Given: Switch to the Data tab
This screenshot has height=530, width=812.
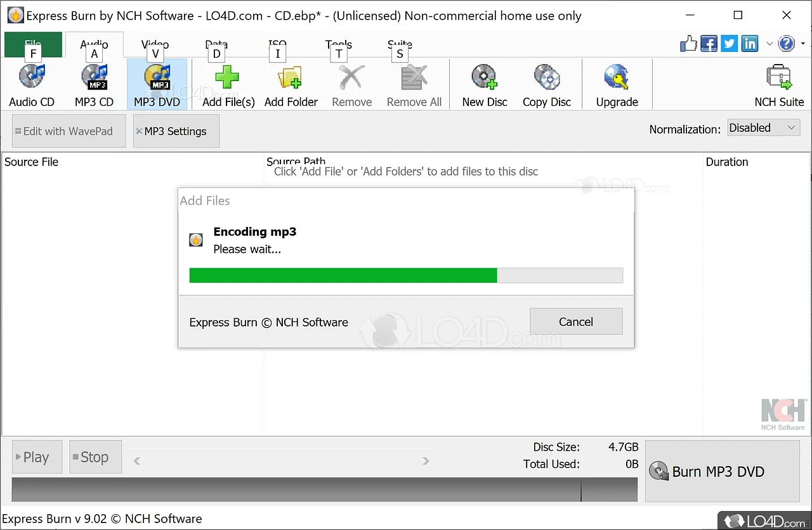Looking at the screenshot, I should 216,44.
